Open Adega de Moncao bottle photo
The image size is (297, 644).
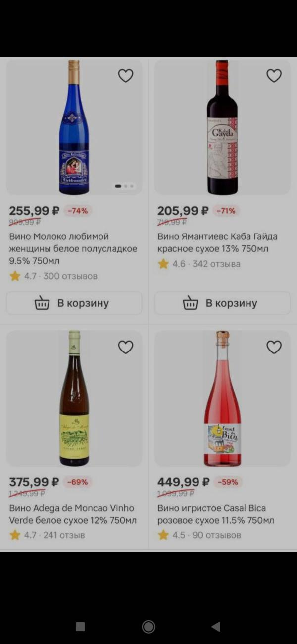pyautogui.click(x=74, y=398)
